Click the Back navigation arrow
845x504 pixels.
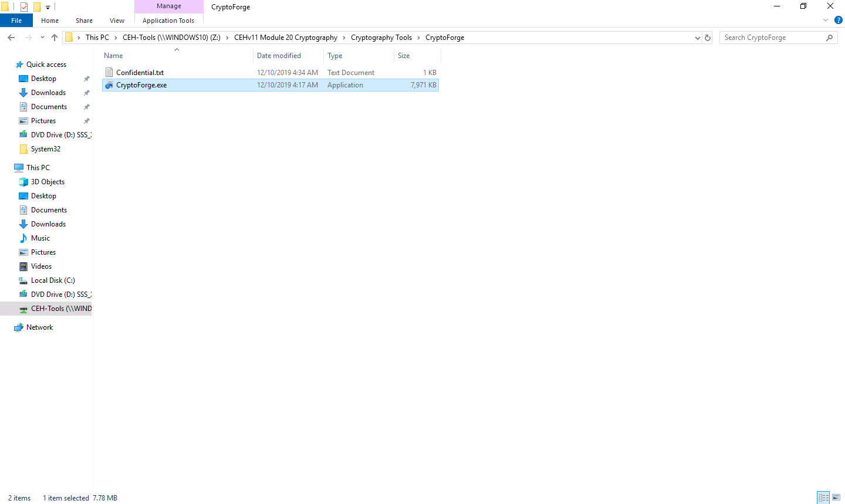tap(11, 38)
